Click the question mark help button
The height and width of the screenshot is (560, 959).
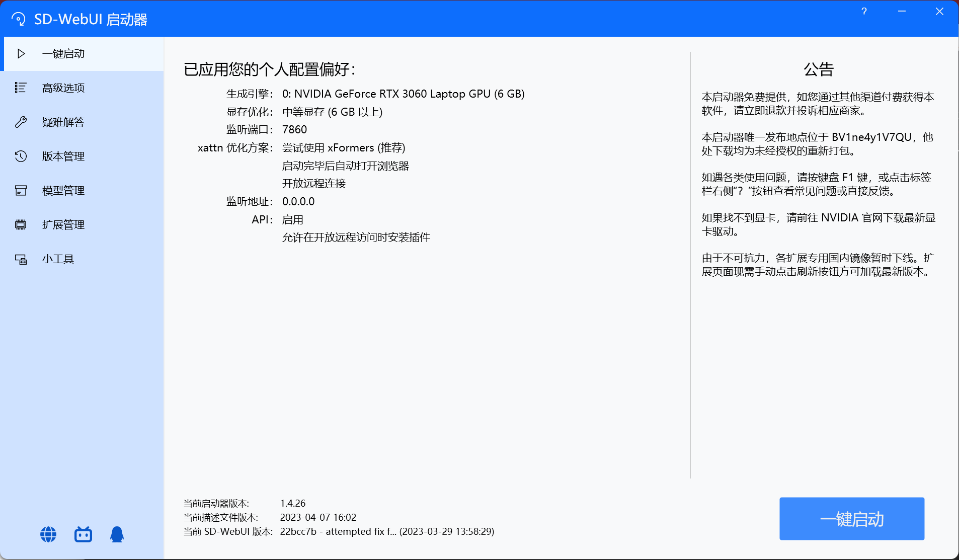864,12
